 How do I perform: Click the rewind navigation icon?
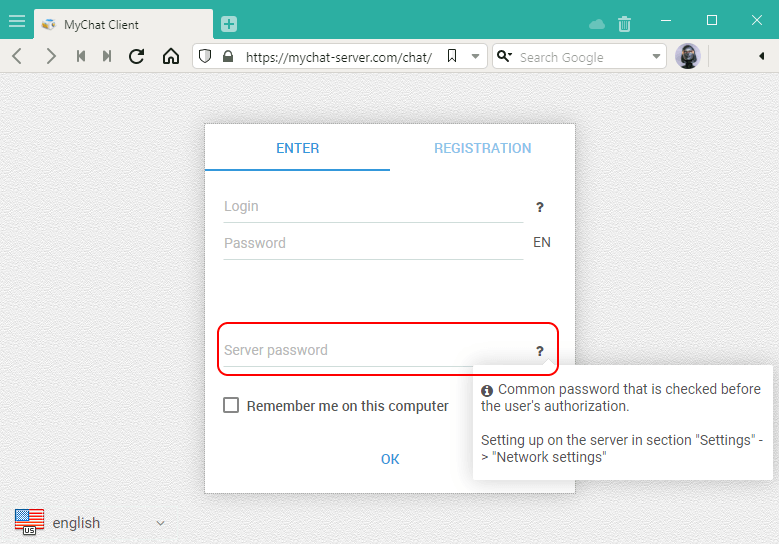[x=81, y=57]
